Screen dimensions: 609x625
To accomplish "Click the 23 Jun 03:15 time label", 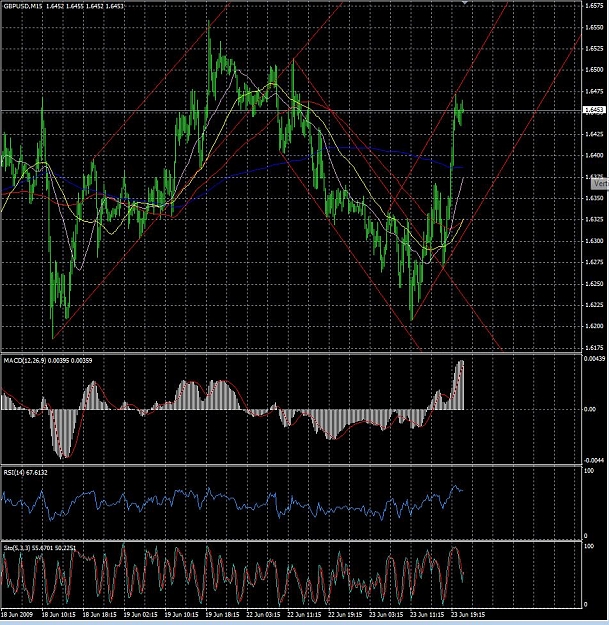I will pos(387,615).
